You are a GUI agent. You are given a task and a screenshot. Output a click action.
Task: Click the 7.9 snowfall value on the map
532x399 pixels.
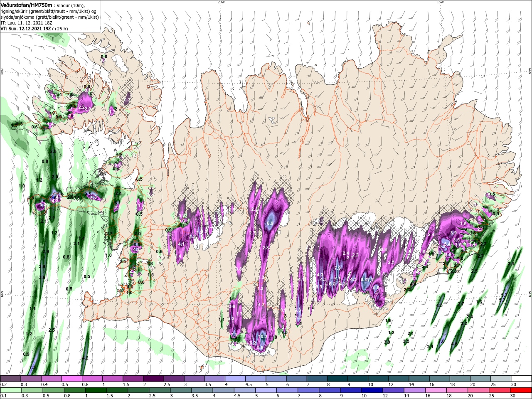coord(337,268)
